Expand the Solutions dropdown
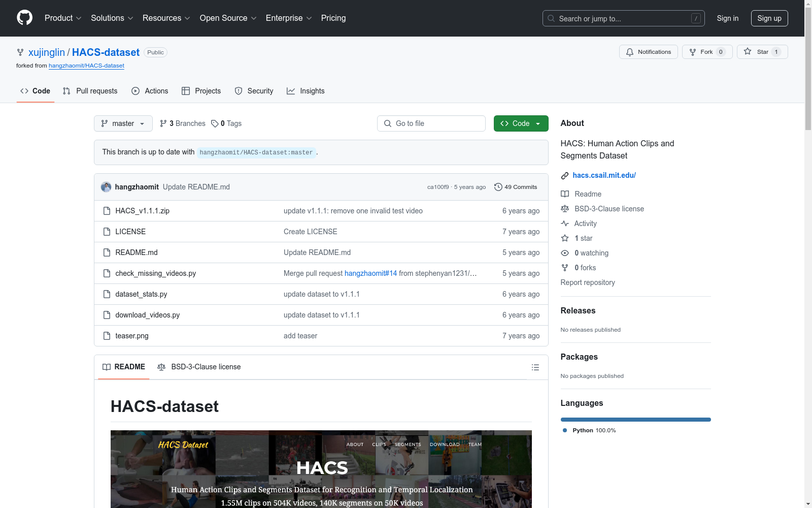The image size is (812, 508). [112, 18]
